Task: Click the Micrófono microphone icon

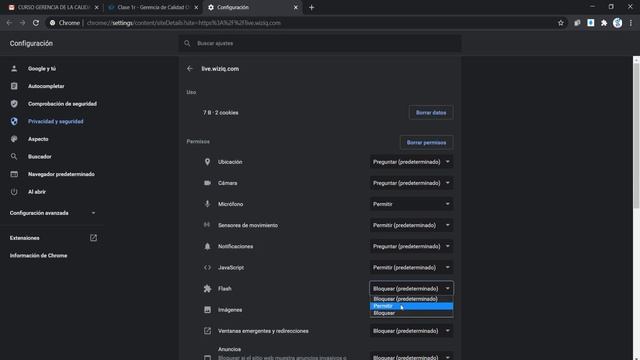Action: click(x=207, y=204)
